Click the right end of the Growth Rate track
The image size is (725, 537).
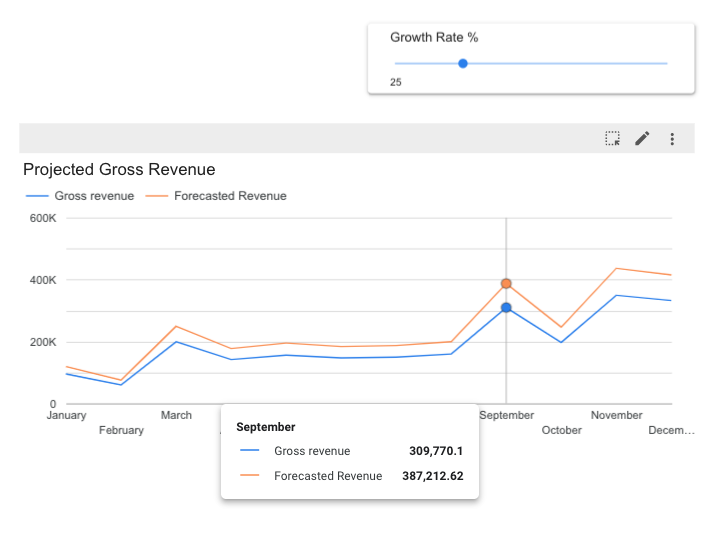pos(665,63)
